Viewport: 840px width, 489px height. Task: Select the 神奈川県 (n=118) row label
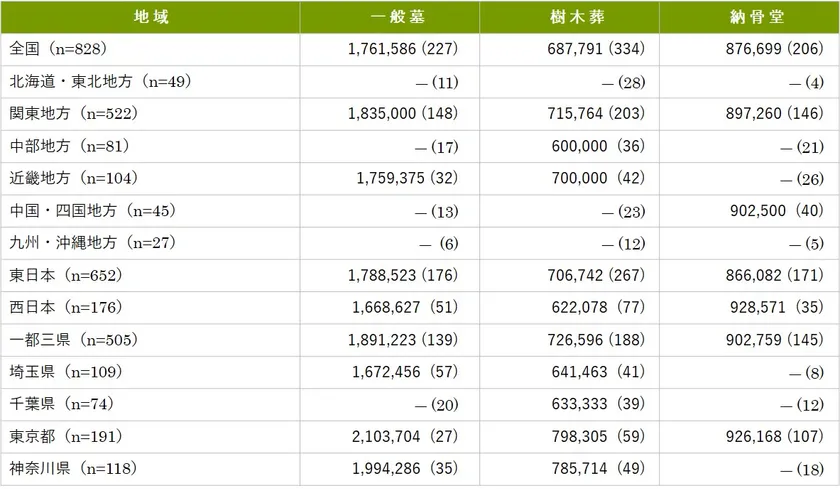pos(78,469)
